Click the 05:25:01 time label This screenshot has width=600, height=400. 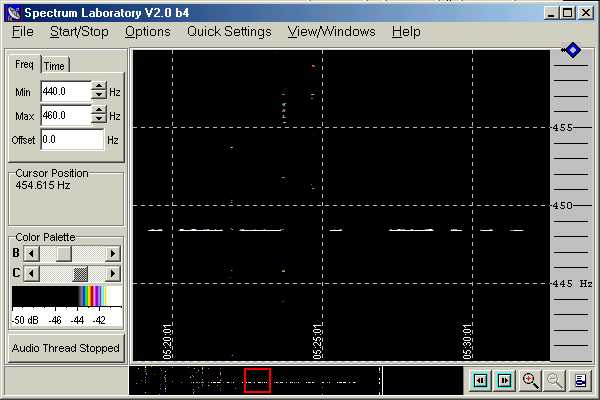click(x=318, y=341)
